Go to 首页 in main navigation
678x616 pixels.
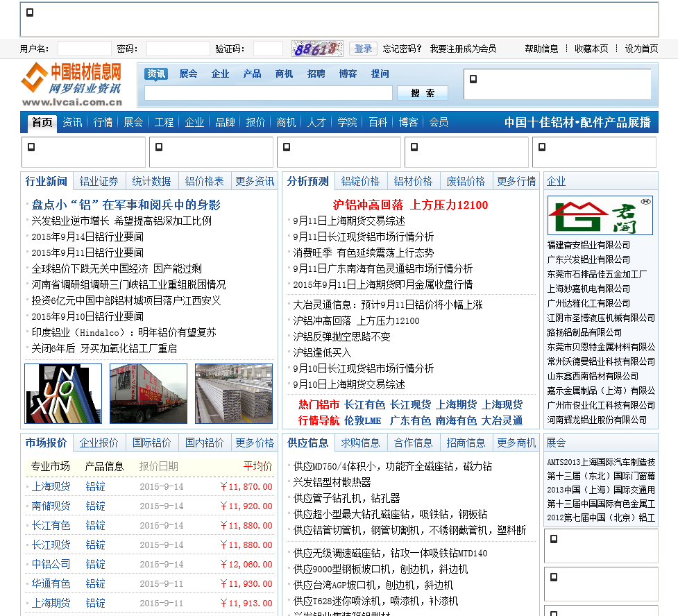point(42,122)
